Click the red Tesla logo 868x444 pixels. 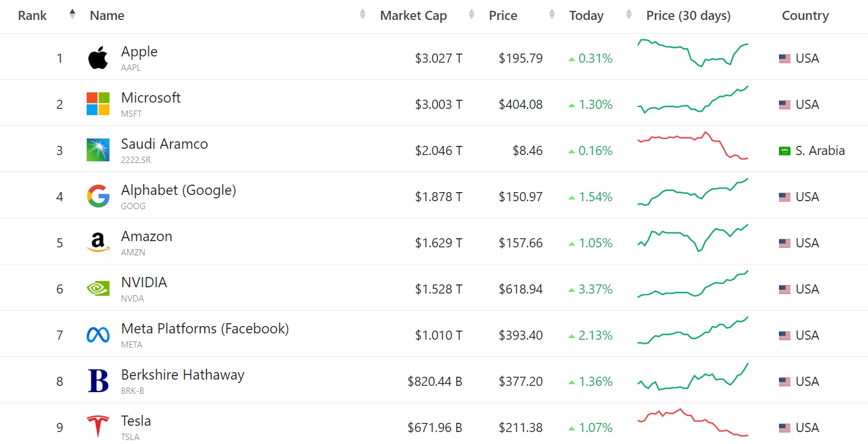(x=98, y=427)
